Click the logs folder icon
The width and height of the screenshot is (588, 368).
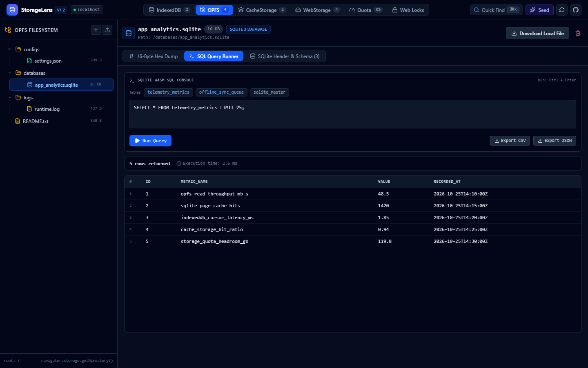coord(18,97)
